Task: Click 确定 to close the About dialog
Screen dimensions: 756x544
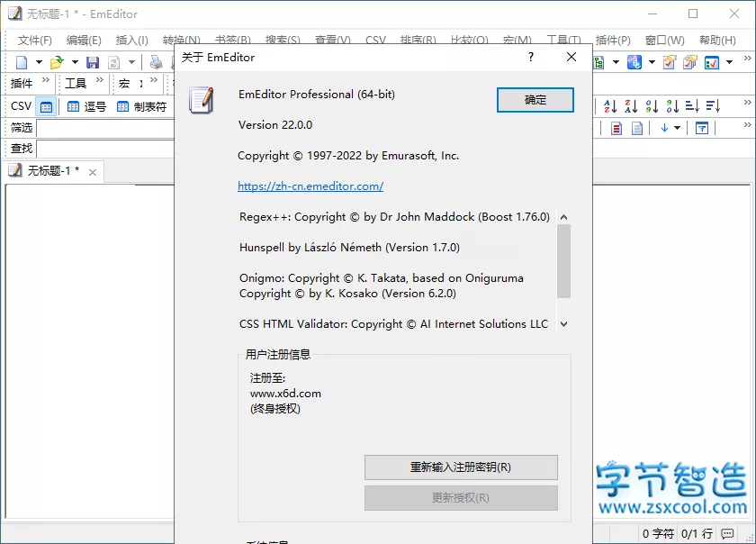Action: click(x=535, y=100)
